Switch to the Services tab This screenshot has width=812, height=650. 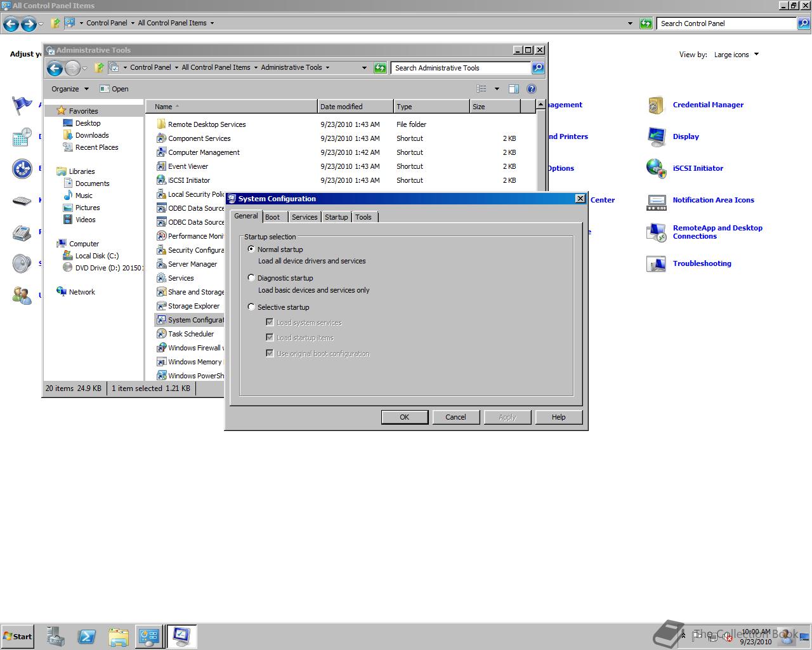(x=304, y=217)
